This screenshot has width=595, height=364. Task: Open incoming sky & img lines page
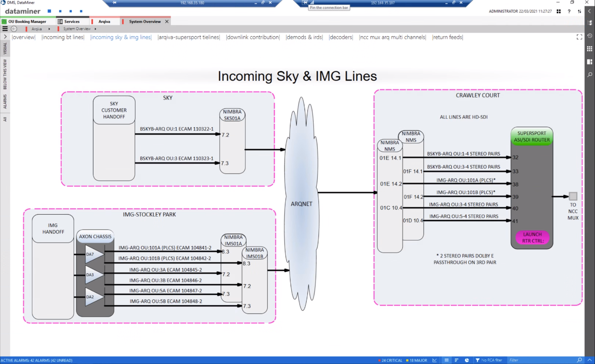pos(121,37)
